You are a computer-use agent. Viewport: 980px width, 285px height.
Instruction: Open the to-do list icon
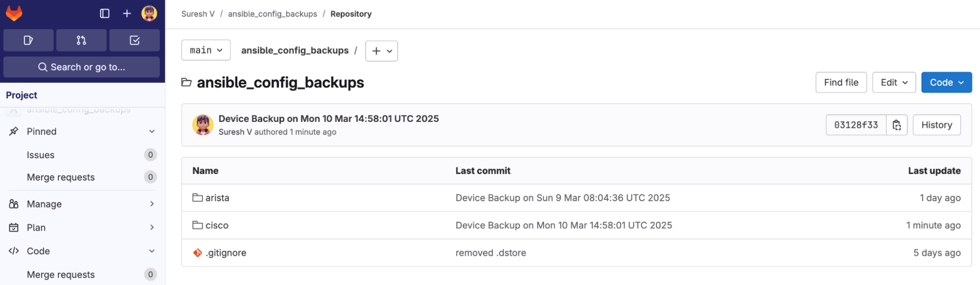134,40
